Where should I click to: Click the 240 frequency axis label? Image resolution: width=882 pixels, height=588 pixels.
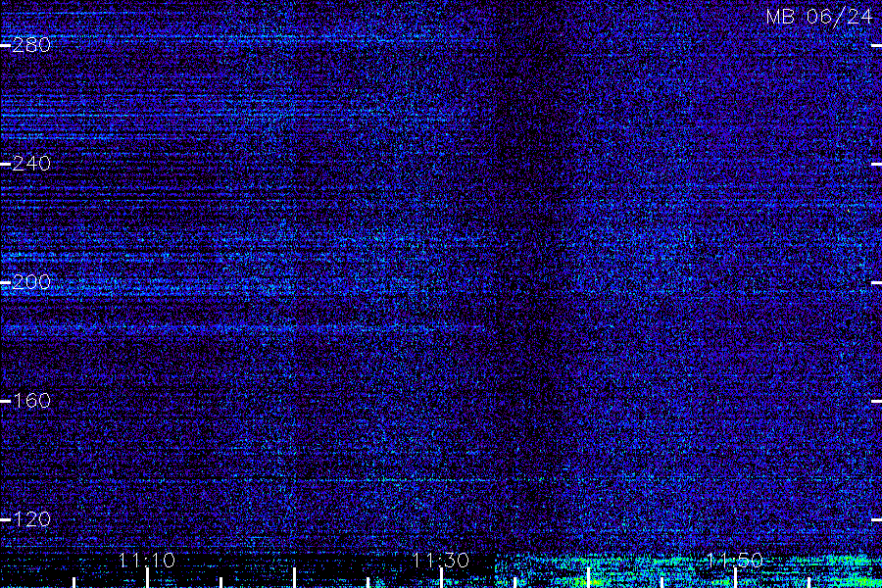[31, 164]
